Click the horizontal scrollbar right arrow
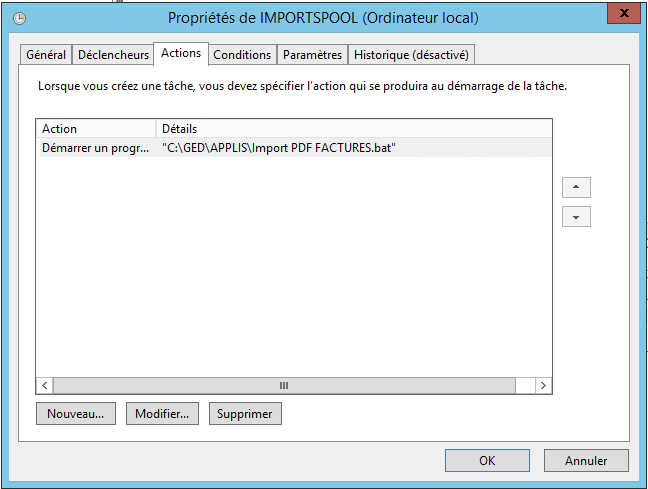The image size is (648, 489). pos(543,385)
